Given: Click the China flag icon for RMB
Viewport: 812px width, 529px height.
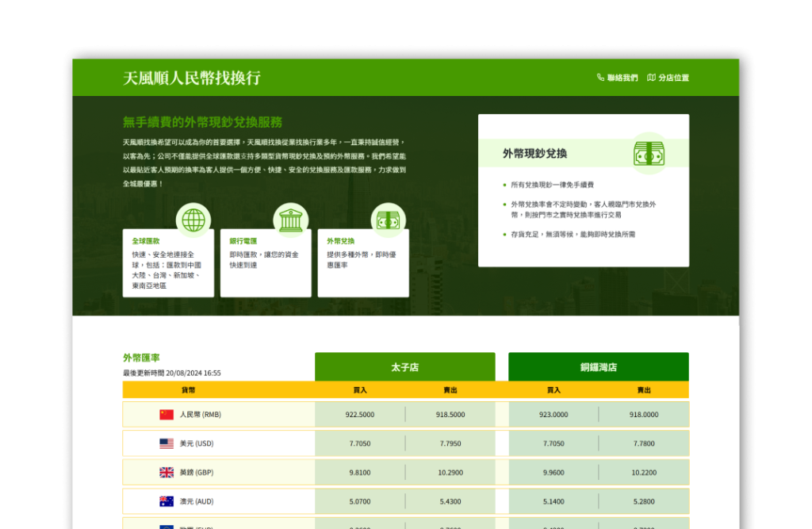Looking at the screenshot, I should point(167,414).
